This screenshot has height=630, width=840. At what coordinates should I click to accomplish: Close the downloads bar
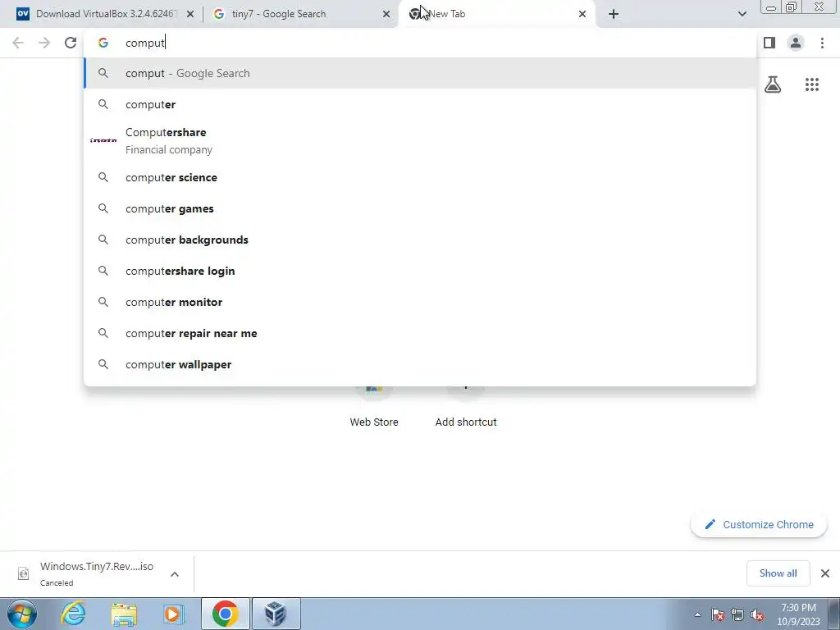825,573
